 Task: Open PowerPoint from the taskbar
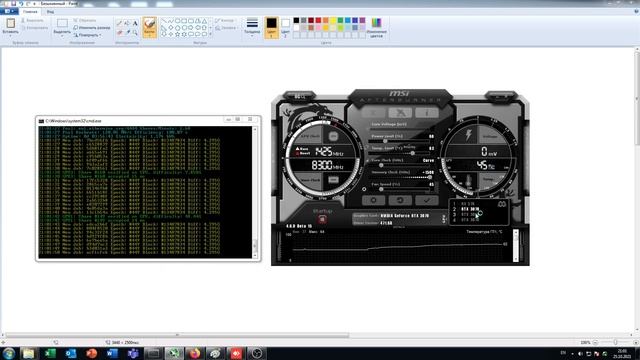91,353
